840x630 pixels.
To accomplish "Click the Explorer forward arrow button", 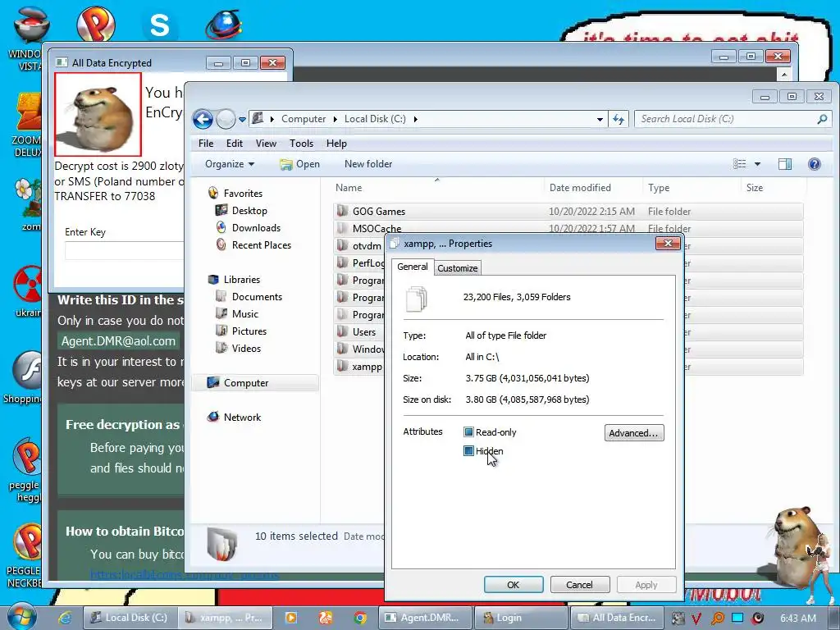I will tap(226, 119).
